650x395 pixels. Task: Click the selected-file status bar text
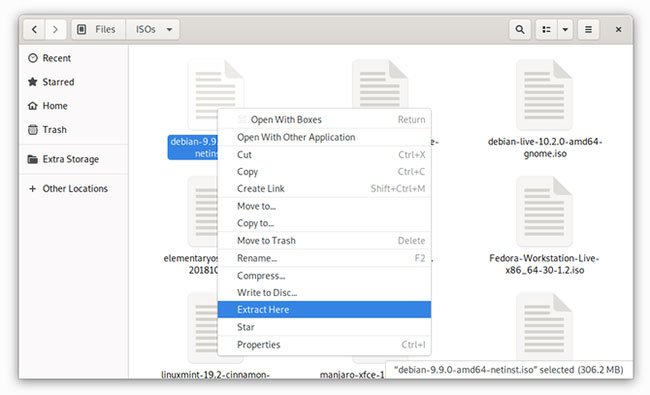pyautogui.click(x=509, y=370)
